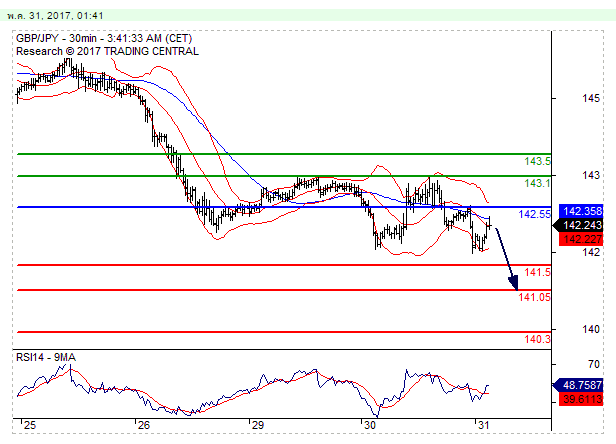
Task: Click 'Research © 2017 TRADING CENTRAL' text
Action: tap(107, 51)
